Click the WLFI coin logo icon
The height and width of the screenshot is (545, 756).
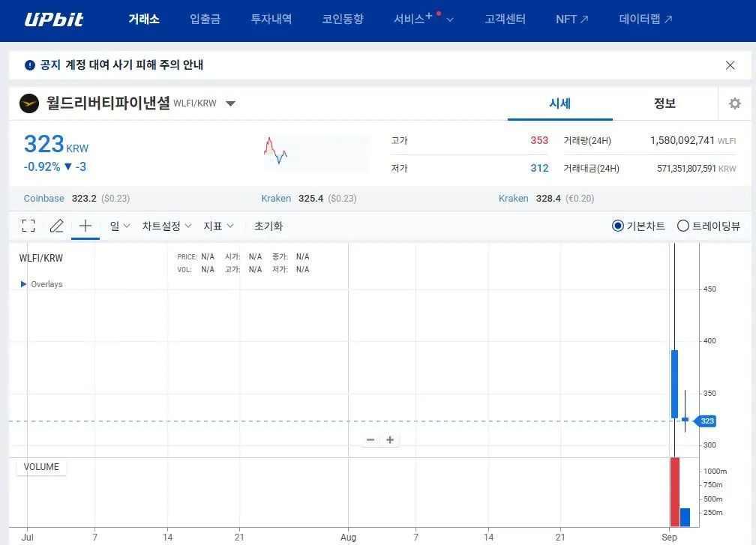tap(28, 103)
